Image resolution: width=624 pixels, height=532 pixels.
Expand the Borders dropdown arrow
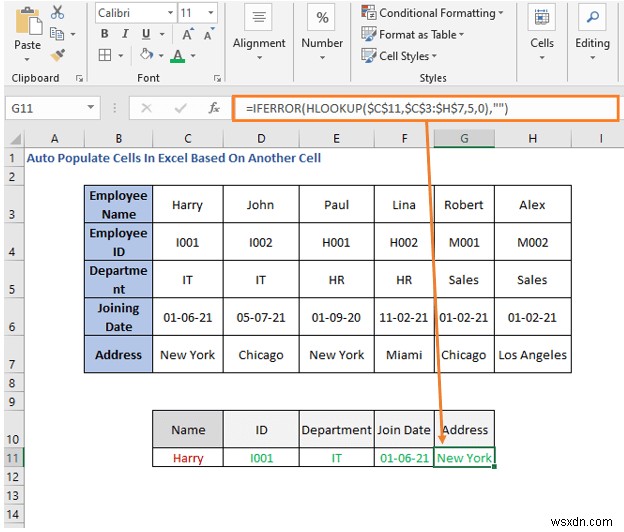[x=120, y=56]
